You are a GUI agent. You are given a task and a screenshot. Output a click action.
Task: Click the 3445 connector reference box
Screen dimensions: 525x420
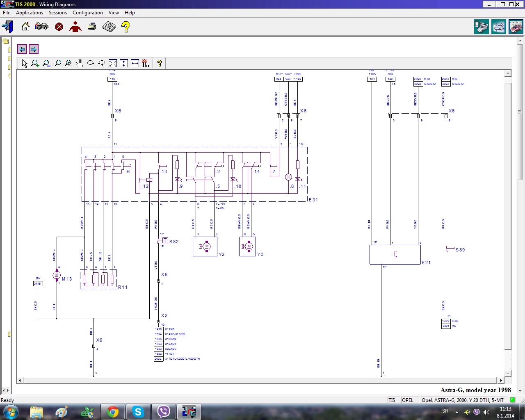38,283
